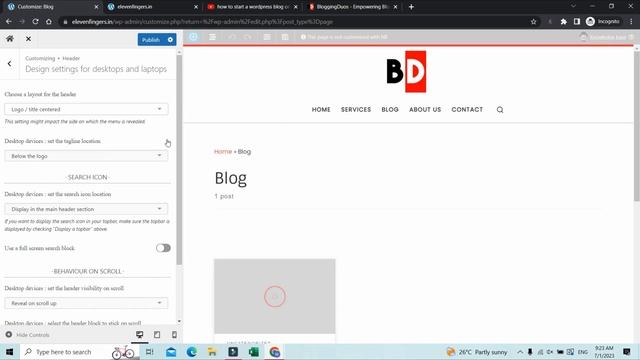Click browser home button

coord(49,22)
